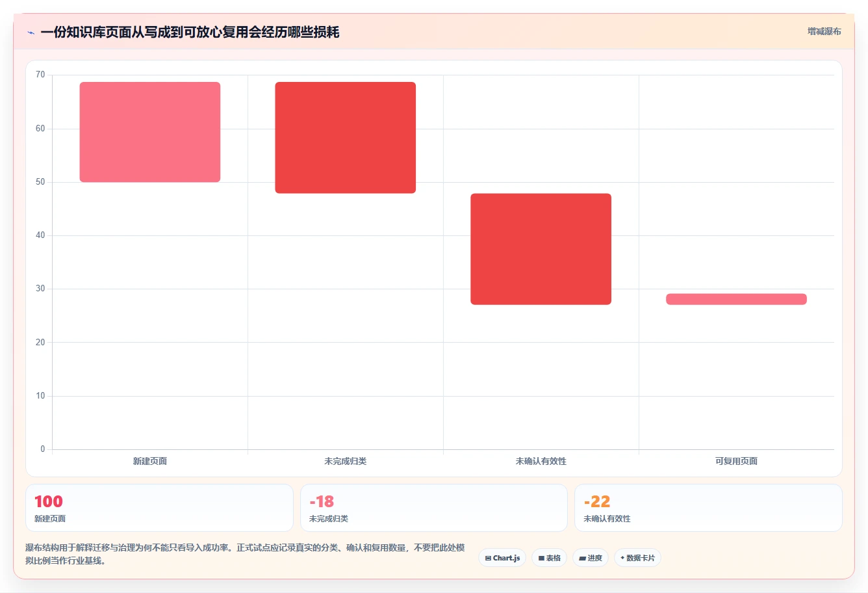Image resolution: width=868 pixels, height=593 pixels.
Task: Click the red 未确认有效性 waterfall bar
Action: click(541, 249)
